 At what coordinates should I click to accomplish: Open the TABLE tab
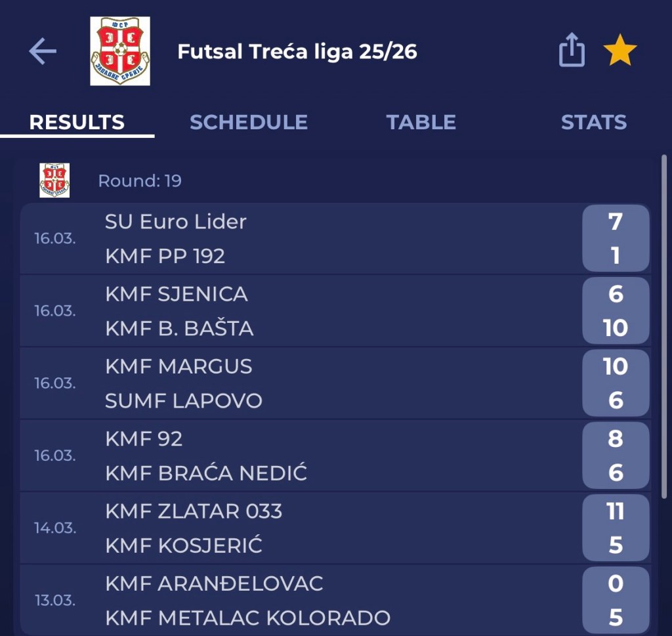click(x=421, y=122)
